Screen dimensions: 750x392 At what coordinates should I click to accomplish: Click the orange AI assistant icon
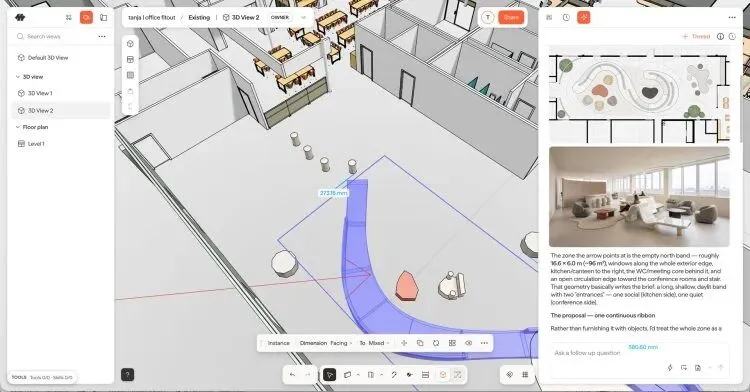584,17
